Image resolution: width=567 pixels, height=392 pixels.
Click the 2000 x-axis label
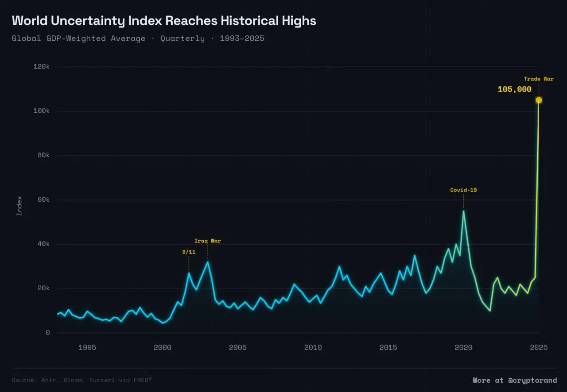162,347
